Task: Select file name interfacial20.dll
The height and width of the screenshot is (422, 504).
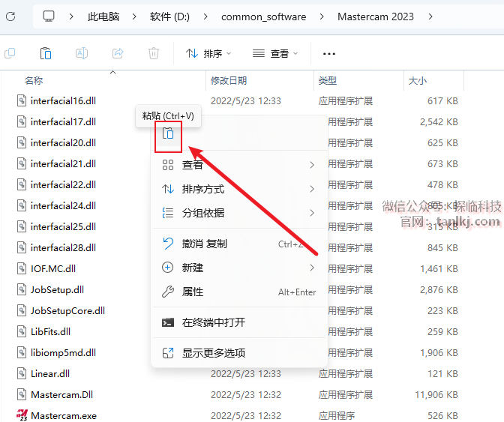Action: click(63, 142)
